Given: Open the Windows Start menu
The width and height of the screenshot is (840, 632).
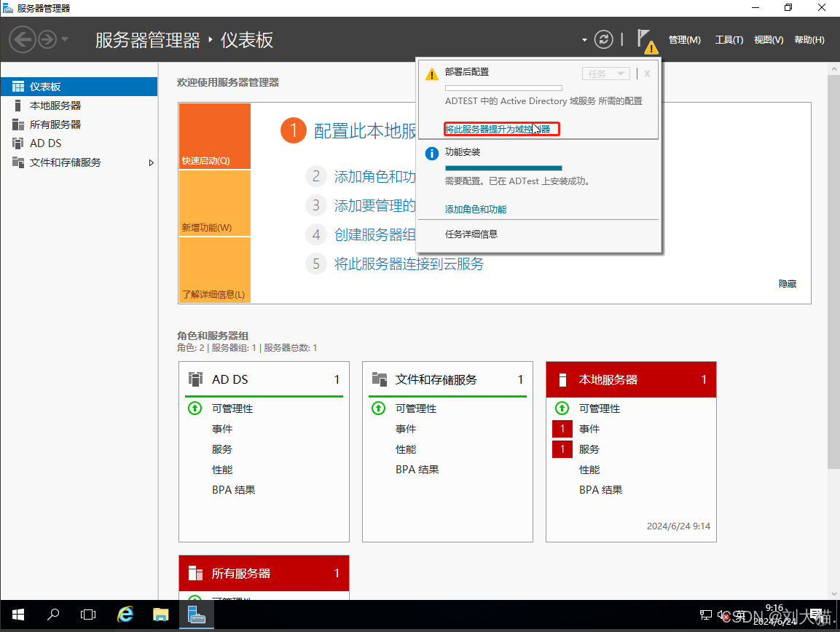Looking at the screenshot, I should click(x=18, y=615).
